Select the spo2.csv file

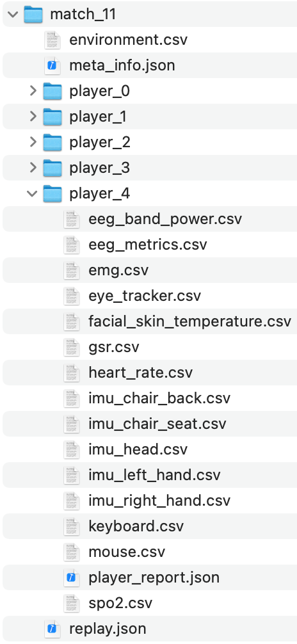click(x=150, y=603)
